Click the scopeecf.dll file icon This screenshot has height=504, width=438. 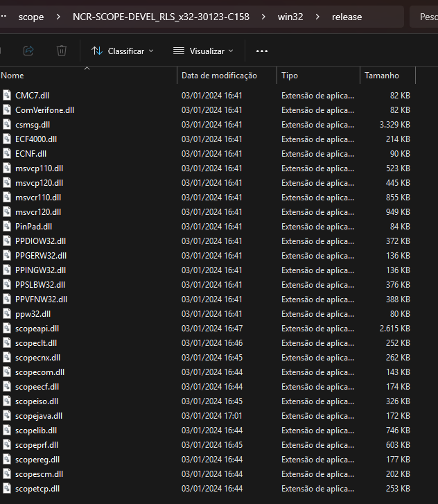[x=7, y=387]
